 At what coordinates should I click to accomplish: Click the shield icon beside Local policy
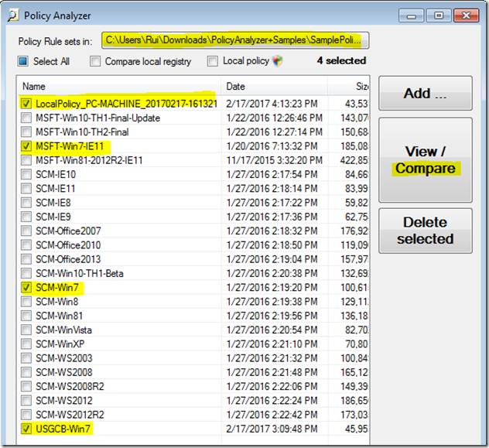click(277, 61)
